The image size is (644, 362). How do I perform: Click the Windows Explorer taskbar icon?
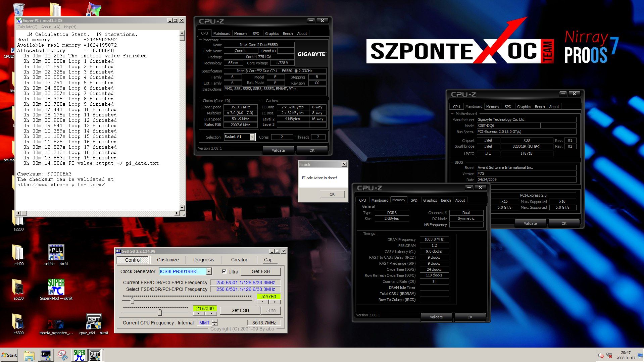point(29,355)
